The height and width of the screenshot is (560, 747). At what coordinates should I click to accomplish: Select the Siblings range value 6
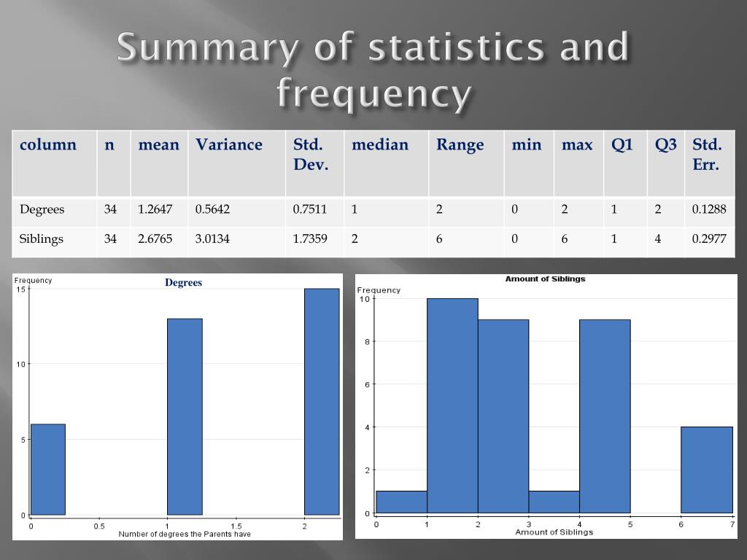pyautogui.click(x=439, y=238)
